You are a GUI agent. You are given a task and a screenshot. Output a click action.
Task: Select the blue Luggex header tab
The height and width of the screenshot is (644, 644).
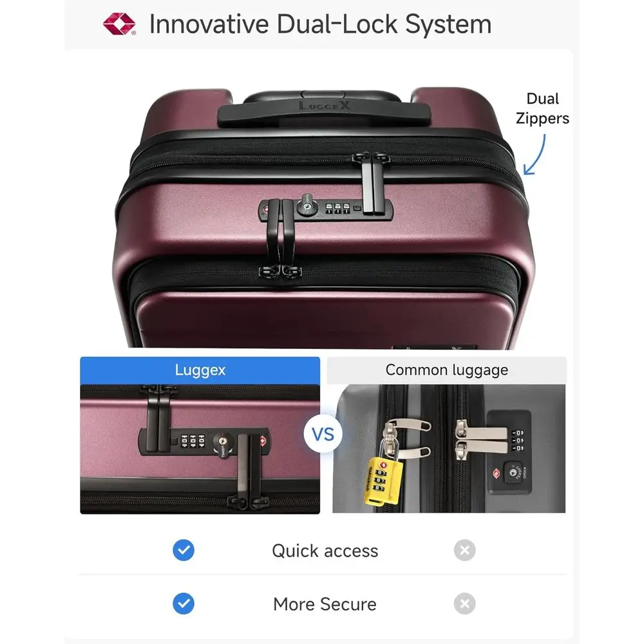tap(200, 370)
